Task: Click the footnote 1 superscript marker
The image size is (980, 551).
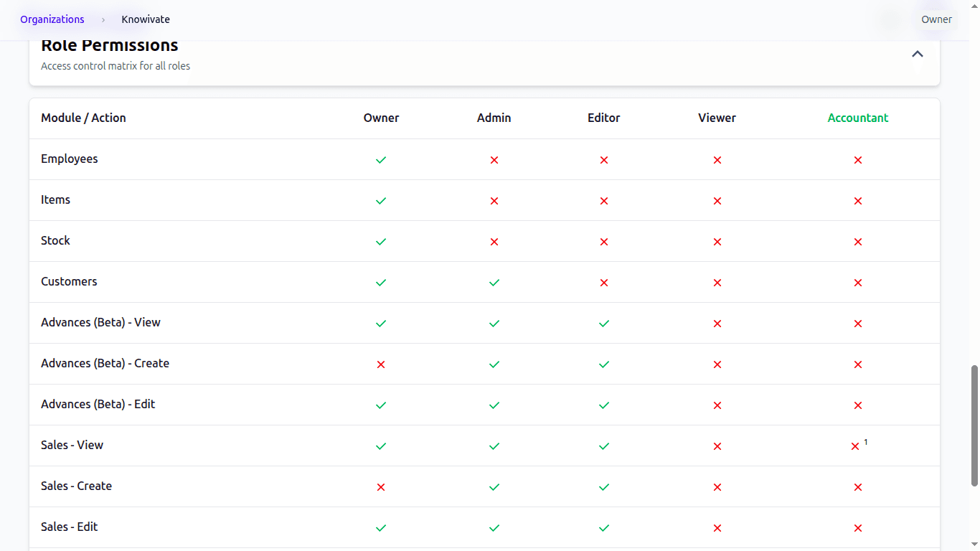Action: click(866, 442)
